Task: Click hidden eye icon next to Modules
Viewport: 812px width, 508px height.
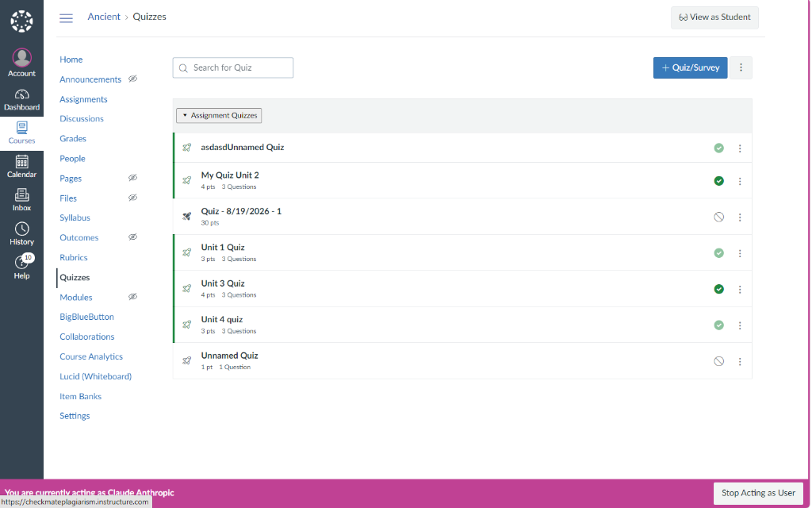Action: (133, 297)
